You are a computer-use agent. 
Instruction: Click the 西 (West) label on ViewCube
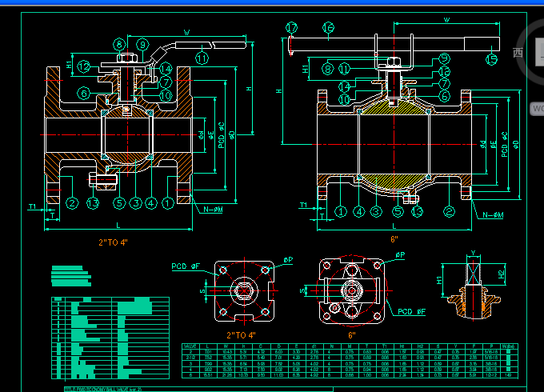coord(518,53)
